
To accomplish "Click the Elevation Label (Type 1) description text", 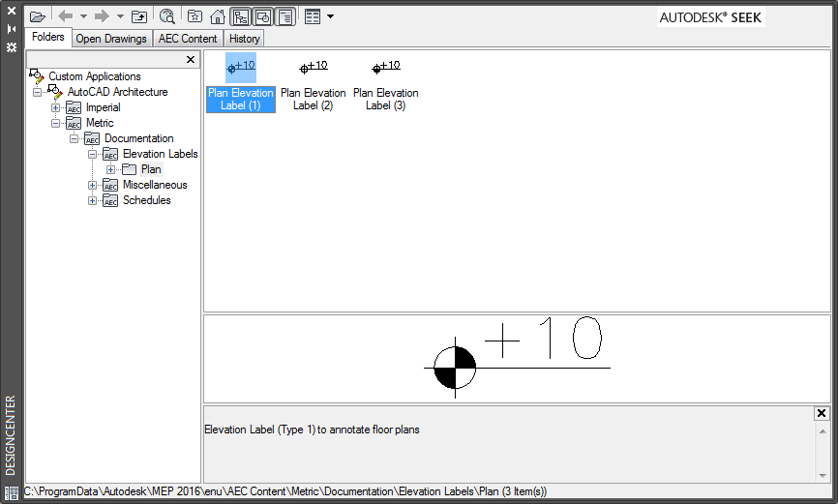I will tap(312, 430).
